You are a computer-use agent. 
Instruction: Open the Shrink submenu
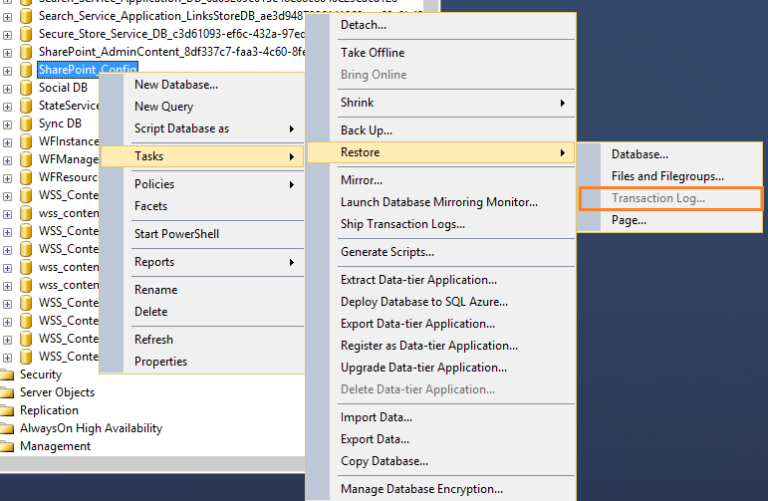coord(441,103)
